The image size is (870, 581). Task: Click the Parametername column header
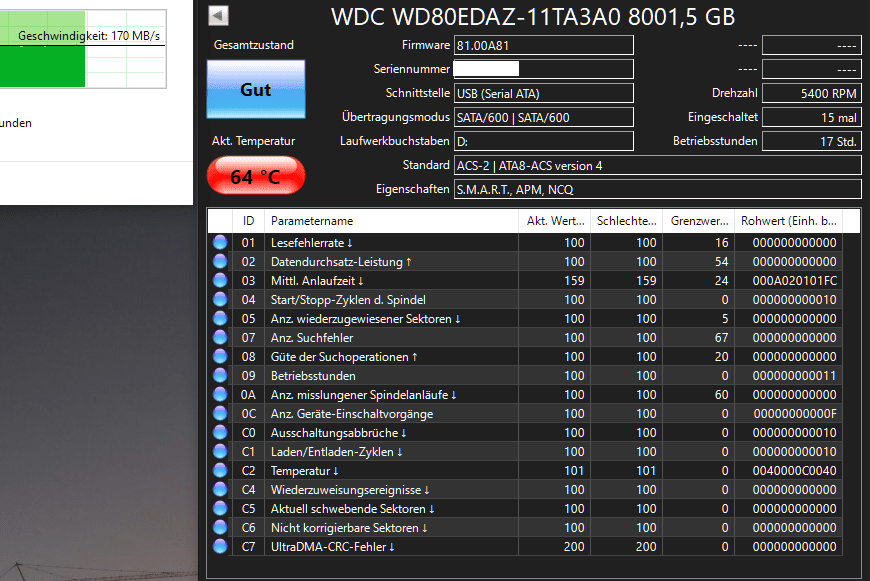tap(392, 221)
